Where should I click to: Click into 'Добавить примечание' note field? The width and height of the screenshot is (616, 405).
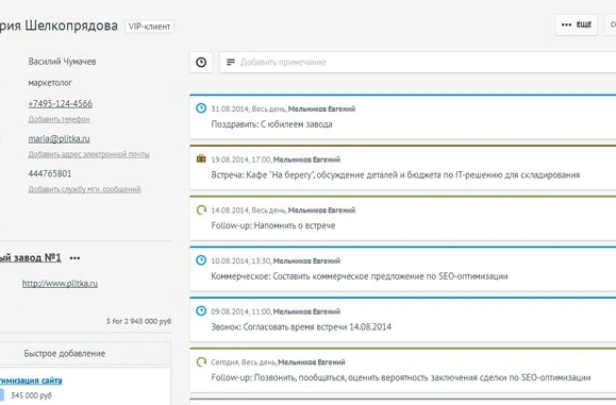pyautogui.click(x=400, y=62)
